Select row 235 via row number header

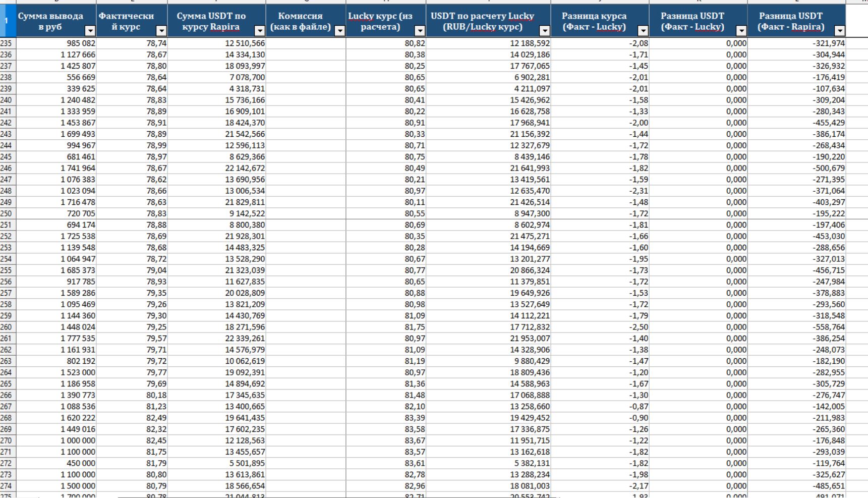7,43
